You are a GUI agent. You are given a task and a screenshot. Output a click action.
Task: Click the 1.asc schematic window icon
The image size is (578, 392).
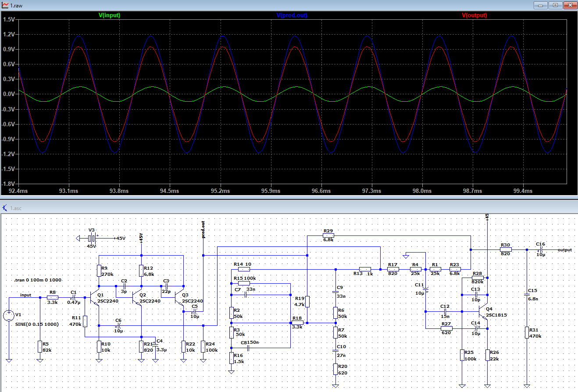click(x=5, y=207)
